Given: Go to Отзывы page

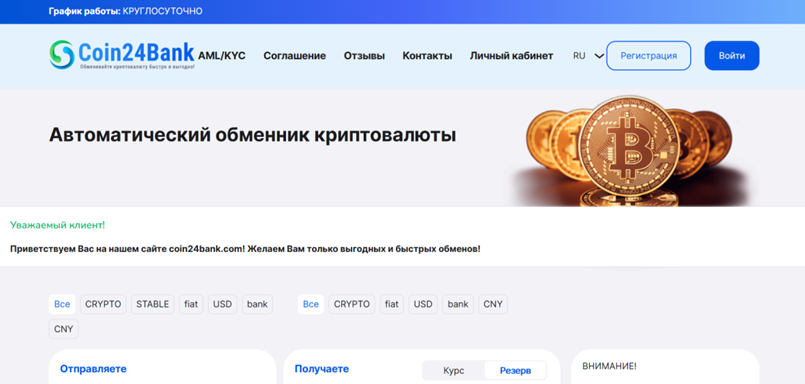Looking at the screenshot, I should pyautogui.click(x=364, y=56).
